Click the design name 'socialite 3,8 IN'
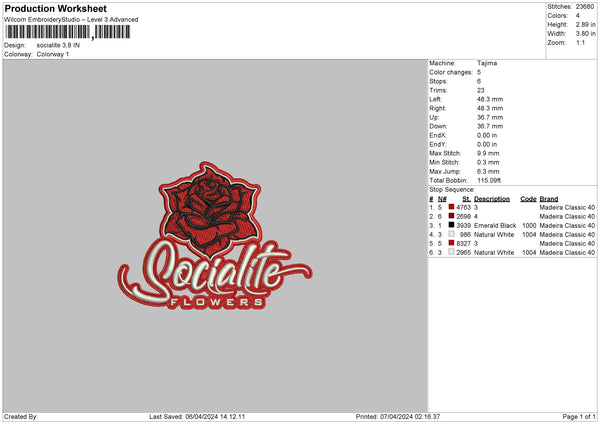600x424 pixels. 58,45
